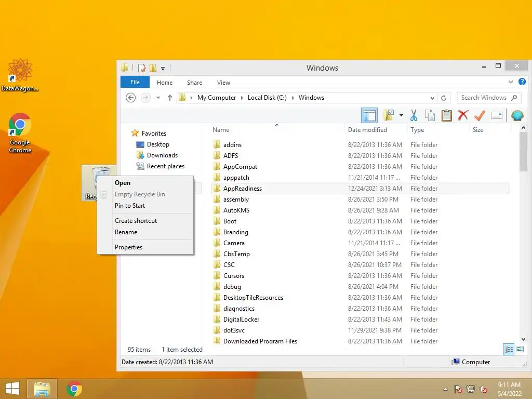Image resolution: width=532 pixels, height=399 pixels.
Task: Click the scroll down arrow of file list
Action: (523, 339)
